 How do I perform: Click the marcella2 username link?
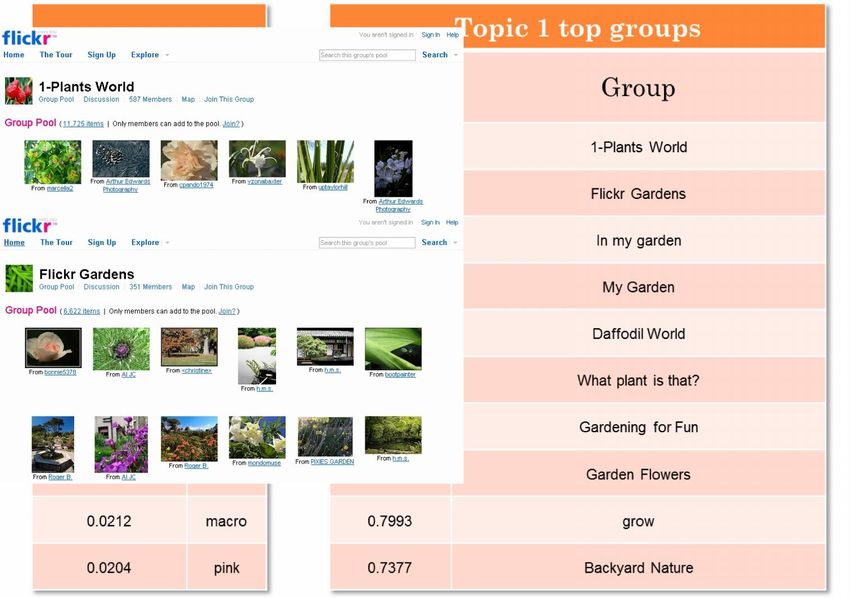[x=60, y=188]
